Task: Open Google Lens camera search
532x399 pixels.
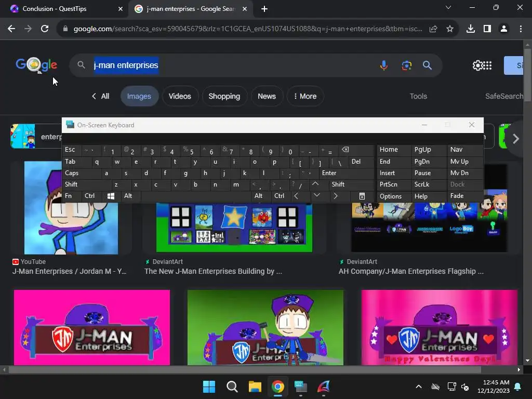Action: point(406,65)
